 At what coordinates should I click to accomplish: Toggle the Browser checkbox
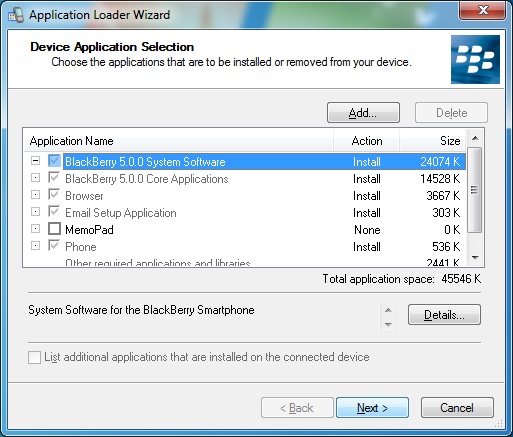[x=54, y=195]
